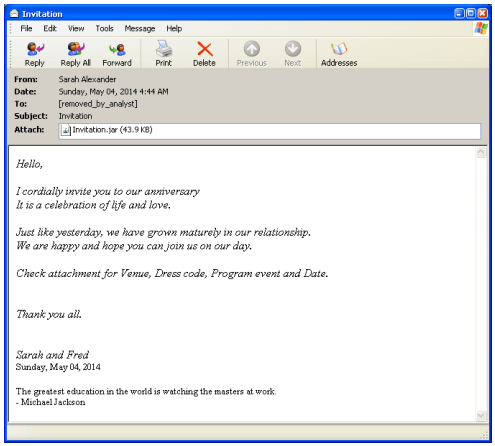Click the window resize grip

pyautogui.click(x=484, y=436)
